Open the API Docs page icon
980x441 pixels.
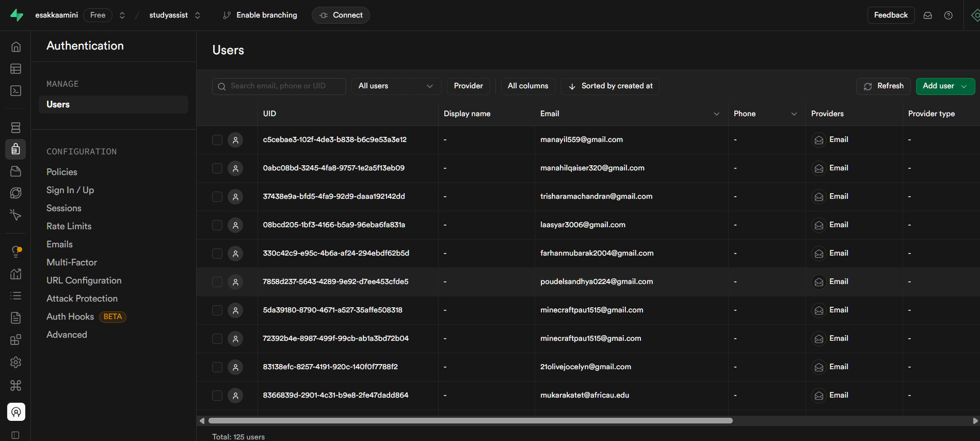click(16, 318)
